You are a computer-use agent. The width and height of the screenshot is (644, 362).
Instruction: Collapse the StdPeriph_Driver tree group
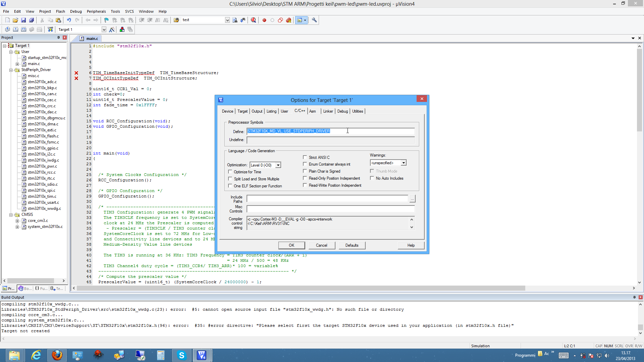pyautogui.click(x=11, y=70)
